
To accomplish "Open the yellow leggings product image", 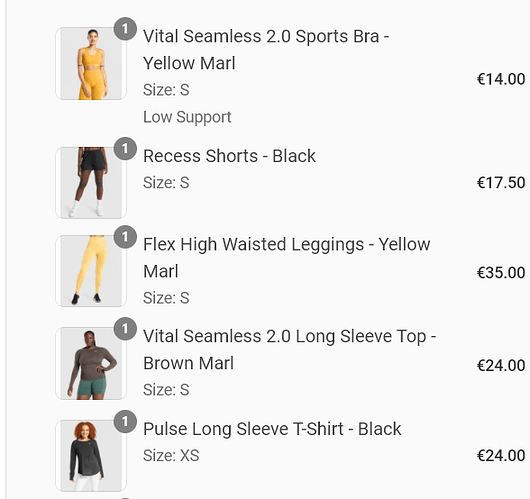I will pyautogui.click(x=91, y=271).
